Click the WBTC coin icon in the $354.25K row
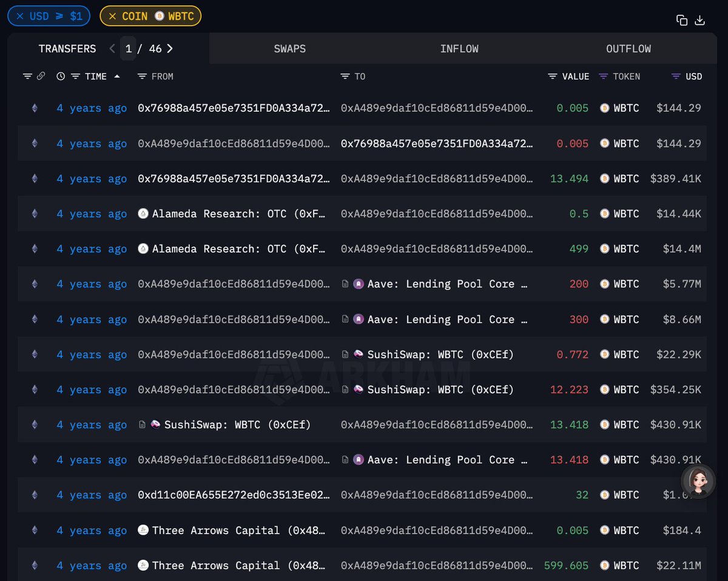The width and height of the screenshot is (728, 581). [x=604, y=390]
